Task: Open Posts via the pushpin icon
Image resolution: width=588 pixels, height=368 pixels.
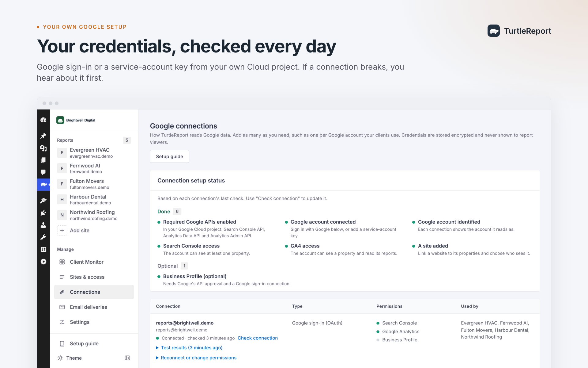Action: coord(43,136)
